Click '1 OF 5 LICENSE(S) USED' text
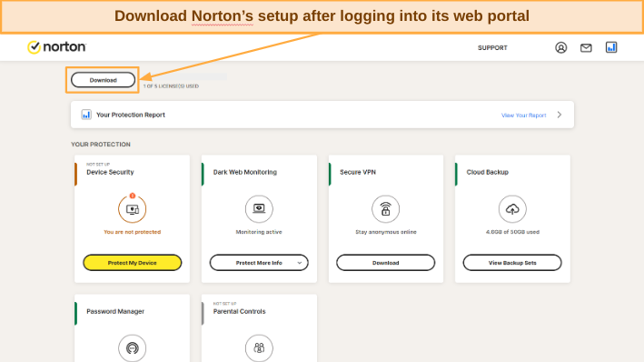 [x=171, y=86]
